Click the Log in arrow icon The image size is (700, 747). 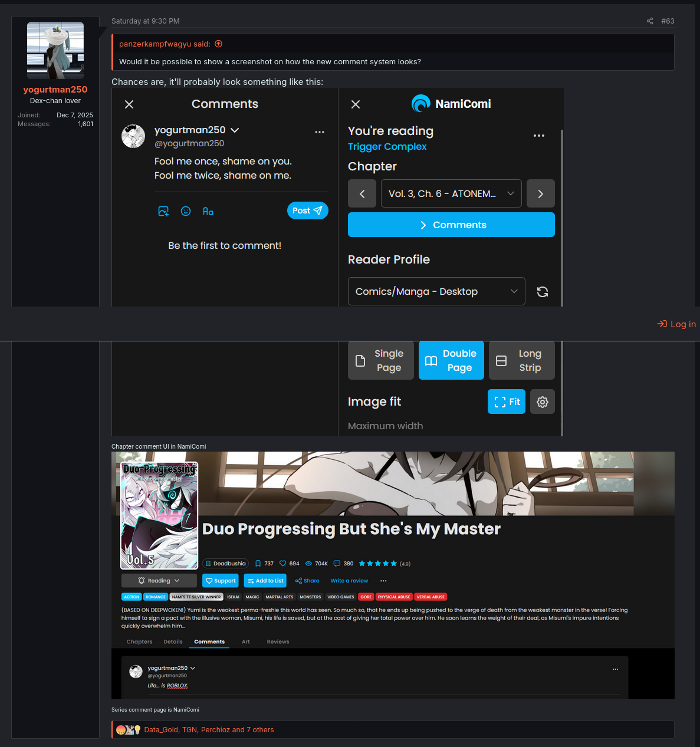pyautogui.click(x=662, y=324)
